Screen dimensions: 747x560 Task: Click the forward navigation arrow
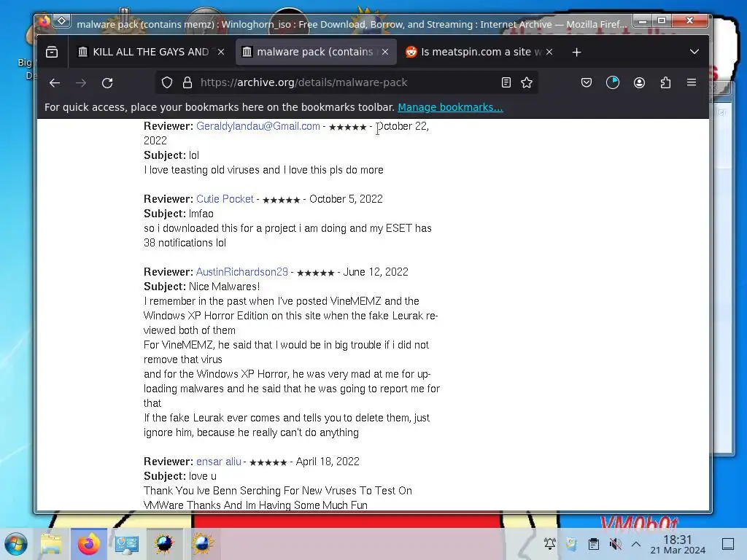(81, 83)
